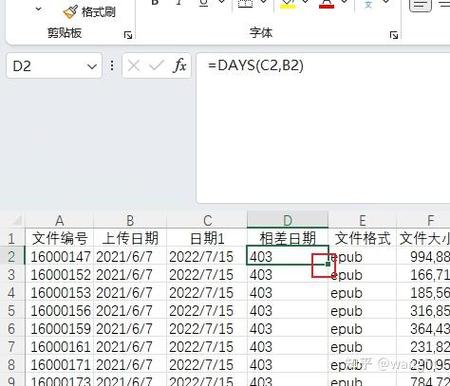450x386 pixels.
Task: Click the cell borders icon
Action: tap(245, 3)
